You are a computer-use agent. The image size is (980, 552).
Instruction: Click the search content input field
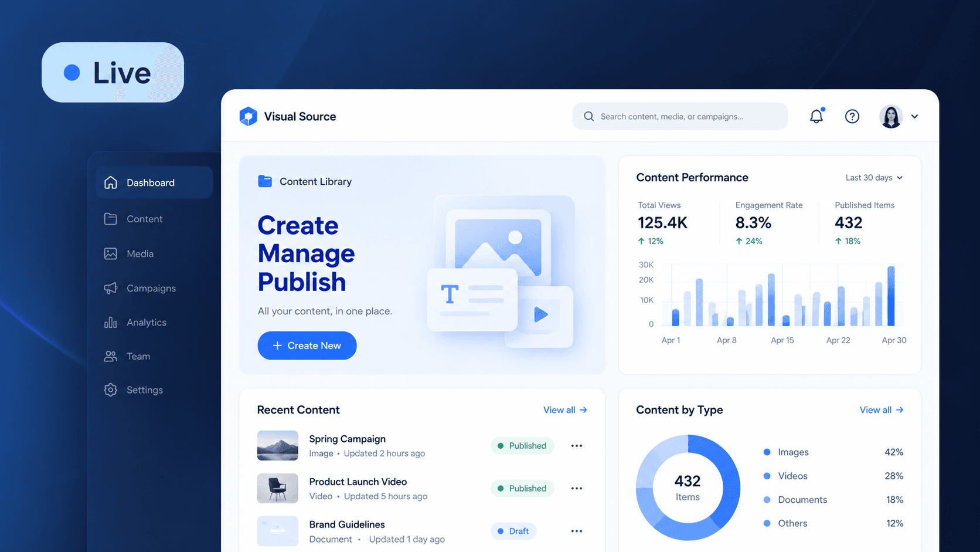click(x=680, y=116)
